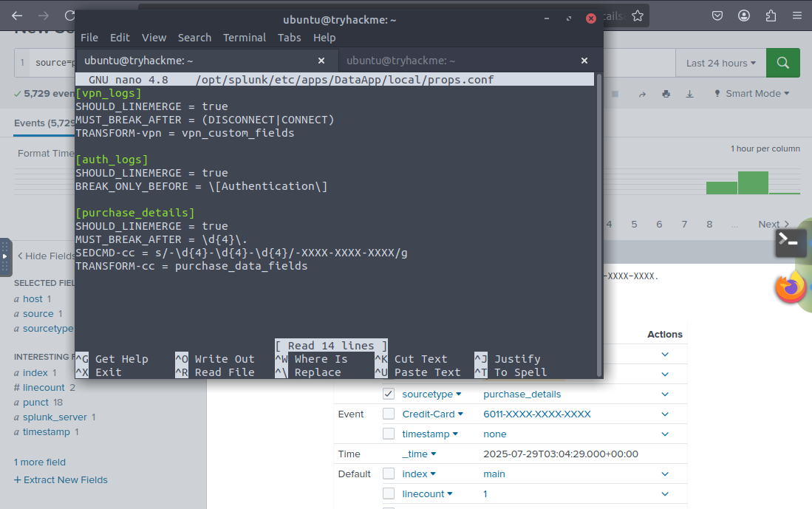This screenshot has height=509, width=812.
Task: Open the Terminal menu in menu bar
Action: (x=244, y=38)
